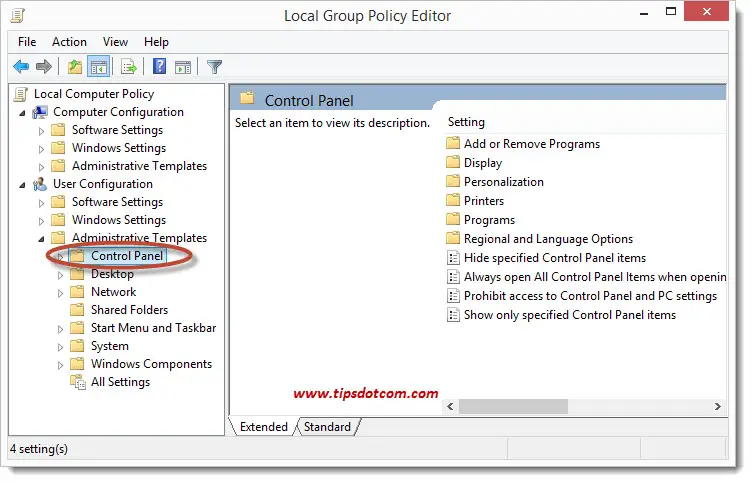Expand the System tree node
The width and height of the screenshot is (751, 482).
(60, 347)
